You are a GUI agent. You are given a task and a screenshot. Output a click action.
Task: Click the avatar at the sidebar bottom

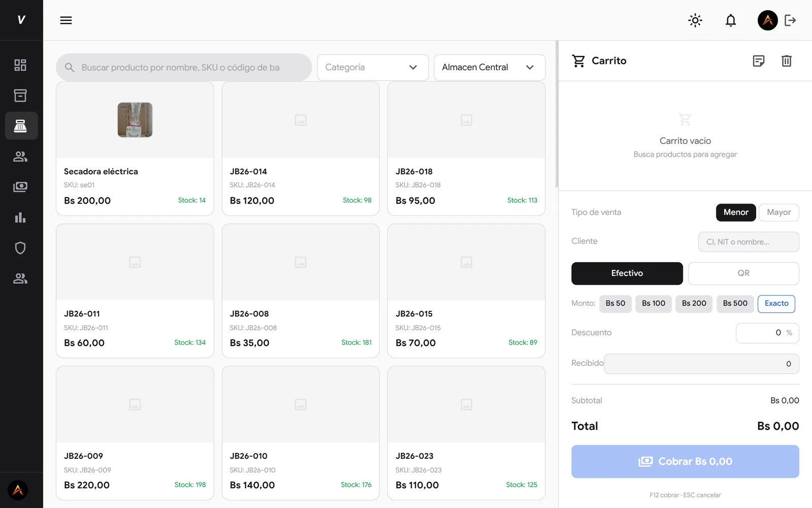pyautogui.click(x=18, y=490)
